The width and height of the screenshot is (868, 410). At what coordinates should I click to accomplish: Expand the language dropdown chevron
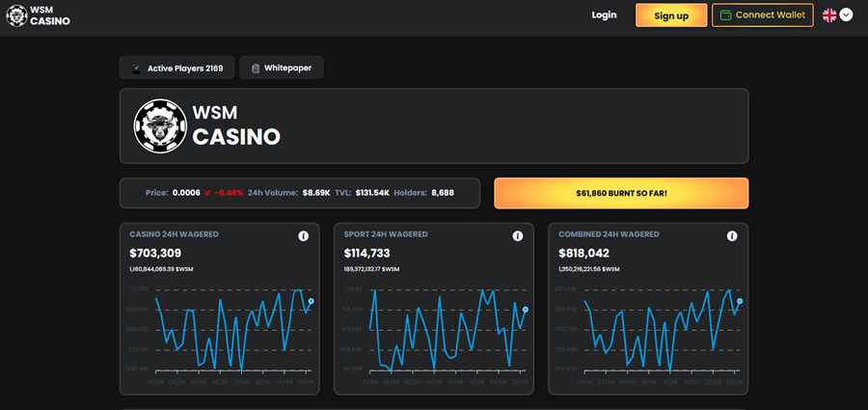[846, 15]
